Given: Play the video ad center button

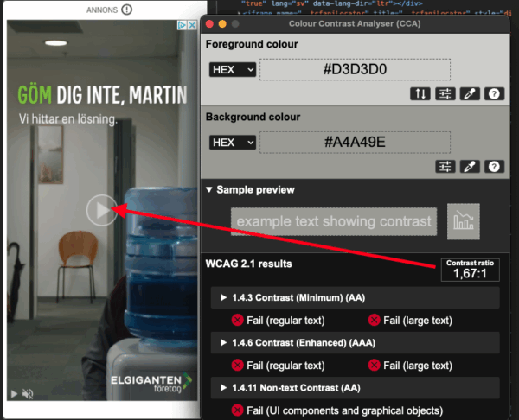Looking at the screenshot, I should click(102, 210).
